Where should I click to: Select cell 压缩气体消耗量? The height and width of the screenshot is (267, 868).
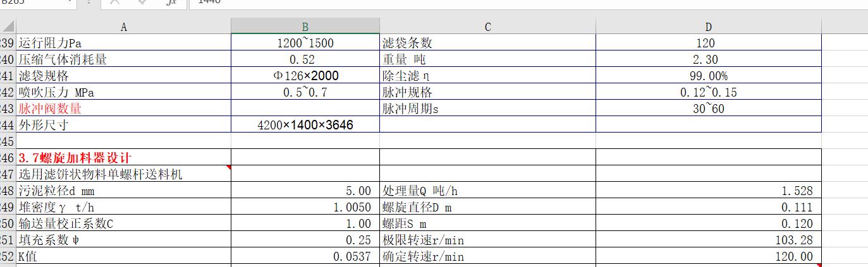123,59
